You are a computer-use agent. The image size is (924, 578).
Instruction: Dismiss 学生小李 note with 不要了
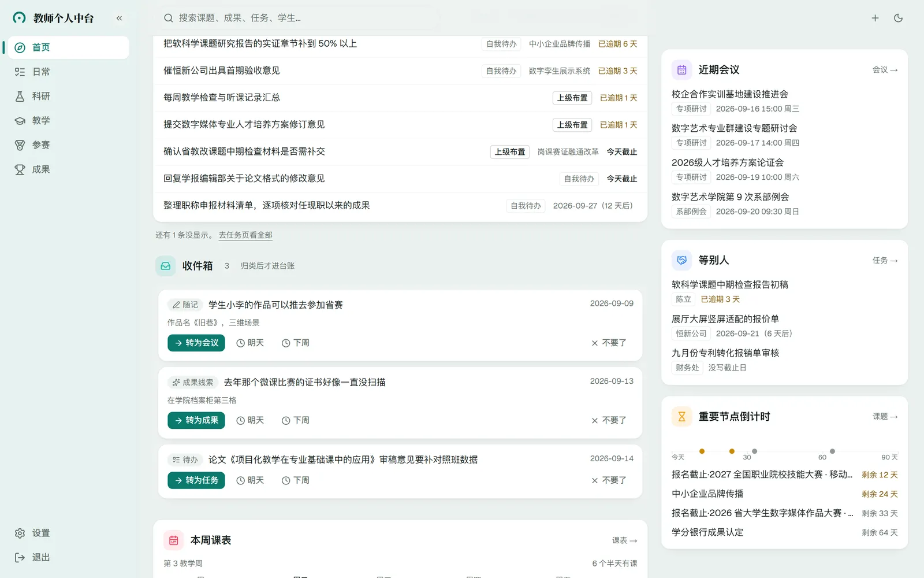[x=609, y=343]
